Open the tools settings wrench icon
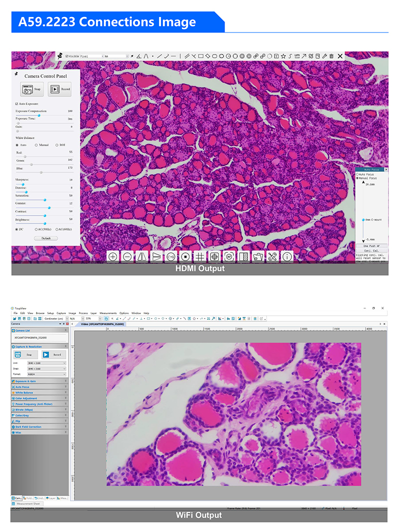The image size is (400, 532). (272, 257)
